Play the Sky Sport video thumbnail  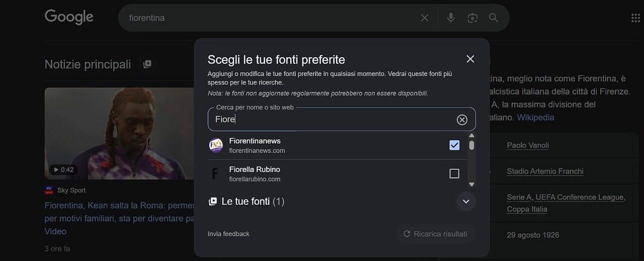pyautogui.click(x=120, y=133)
